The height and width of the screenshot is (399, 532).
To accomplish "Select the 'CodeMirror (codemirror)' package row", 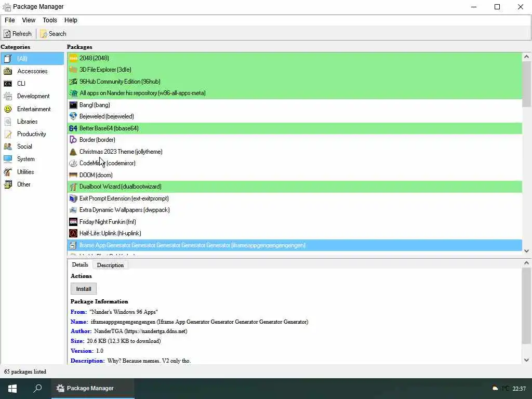I will (295, 163).
